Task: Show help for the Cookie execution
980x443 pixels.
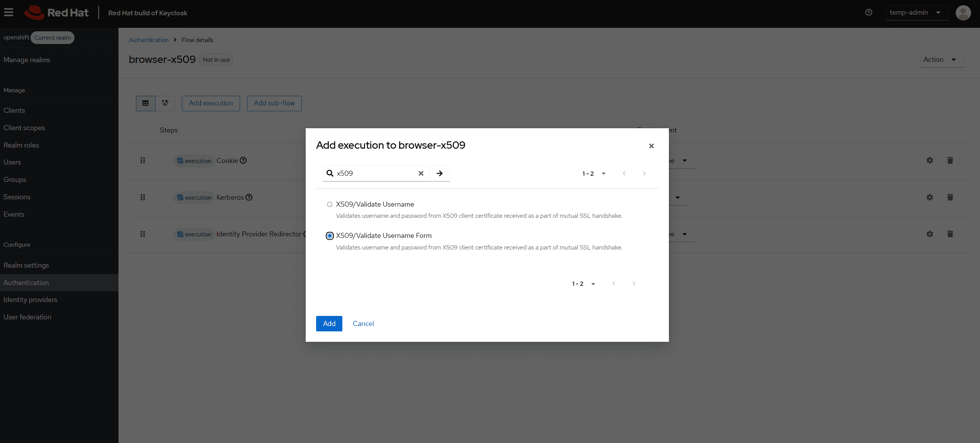Action: click(243, 160)
